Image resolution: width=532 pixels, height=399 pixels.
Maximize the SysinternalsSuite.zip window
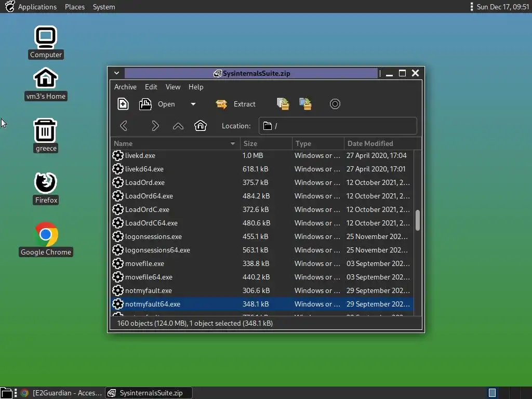[x=403, y=73]
